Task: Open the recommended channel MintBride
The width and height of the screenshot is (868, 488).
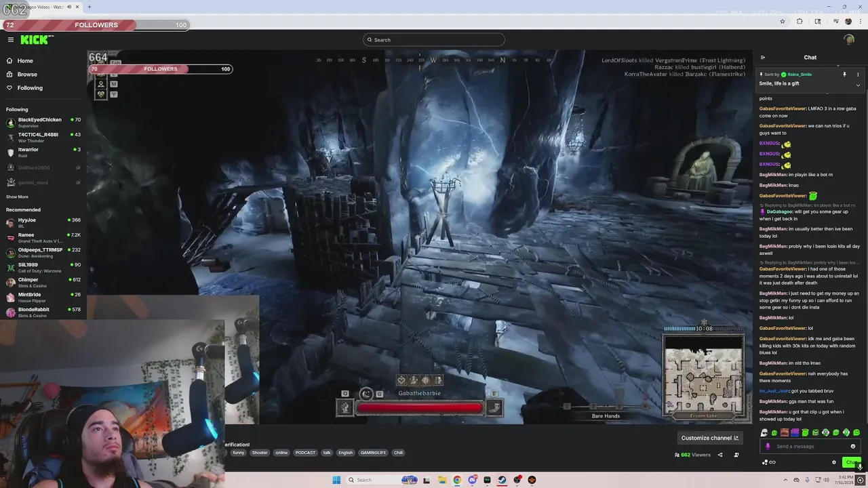Action: click(43, 298)
